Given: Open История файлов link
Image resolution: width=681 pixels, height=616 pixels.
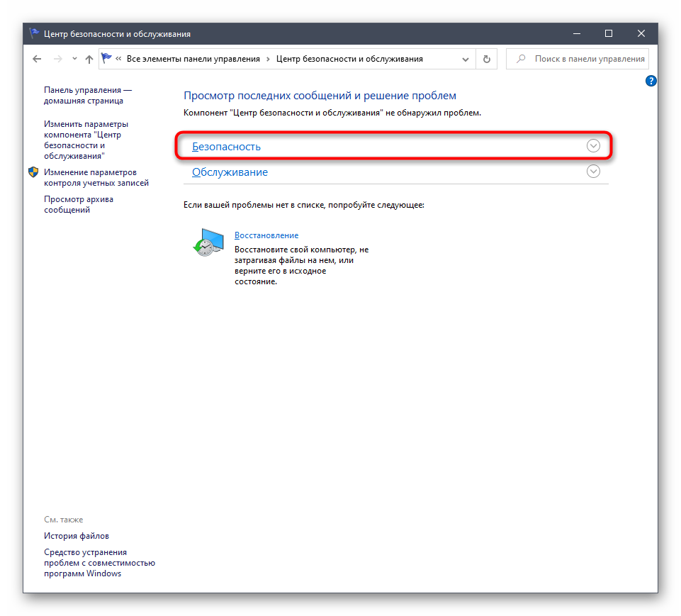Looking at the screenshot, I should (77, 536).
